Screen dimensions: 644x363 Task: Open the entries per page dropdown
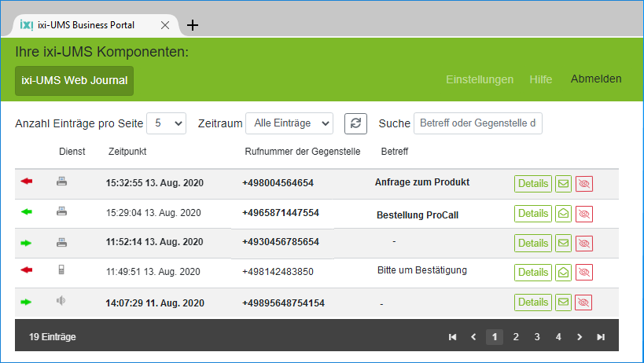[x=167, y=123]
